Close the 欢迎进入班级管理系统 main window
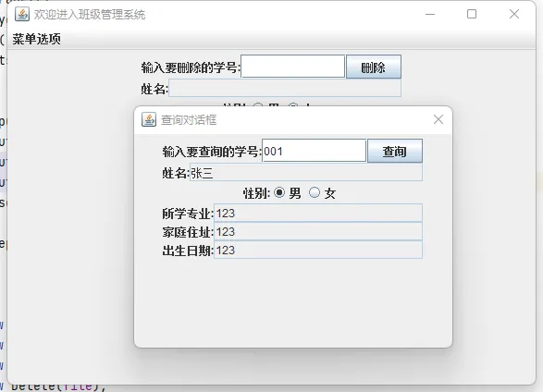543x392 pixels. click(514, 14)
